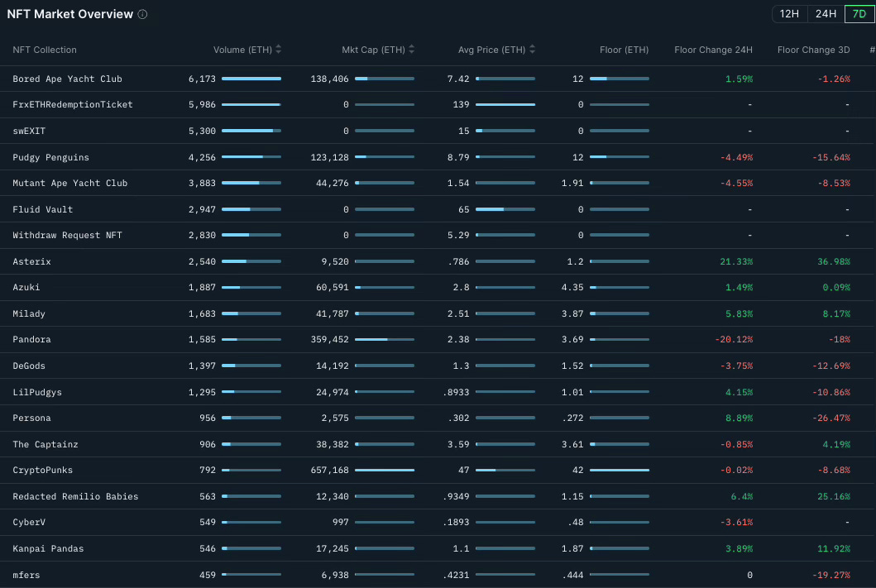Click the NFT Collection column header
The image size is (876, 588).
(x=45, y=50)
